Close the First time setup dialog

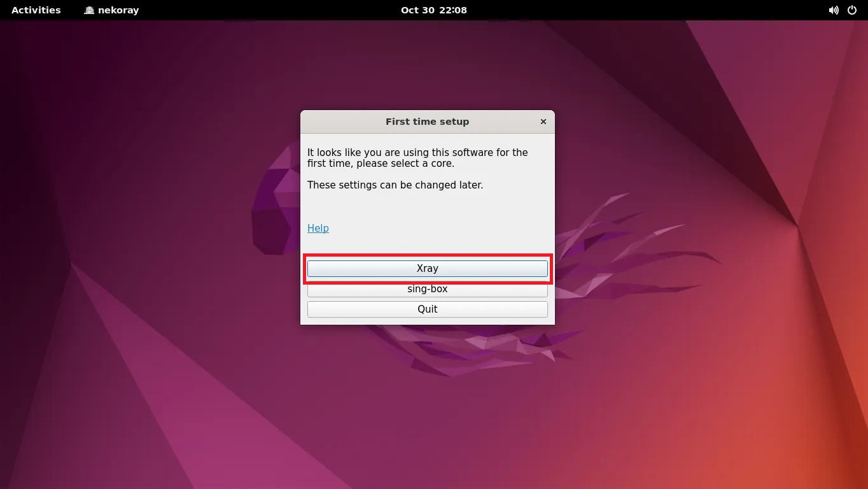click(x=543, y=122)
